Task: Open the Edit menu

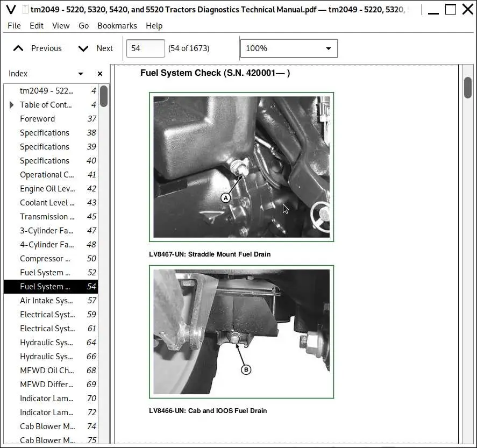Action: coord(37,26)
